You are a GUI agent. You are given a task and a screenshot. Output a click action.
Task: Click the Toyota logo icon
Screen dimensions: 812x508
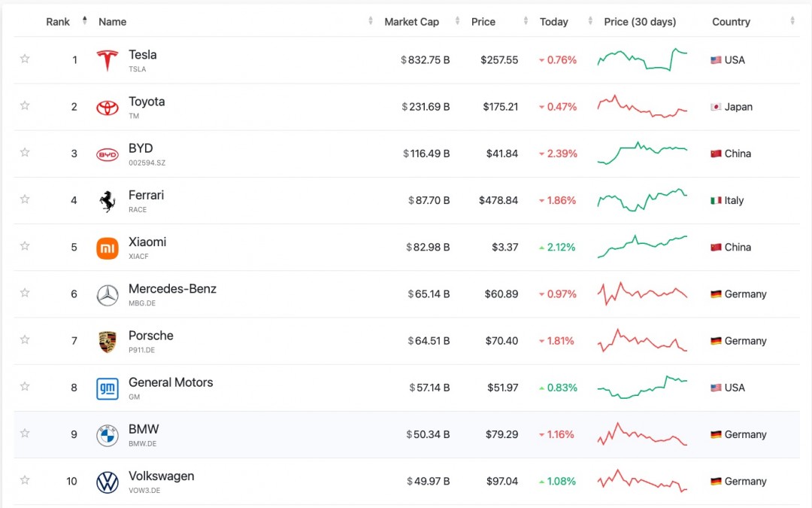[108, 108]
